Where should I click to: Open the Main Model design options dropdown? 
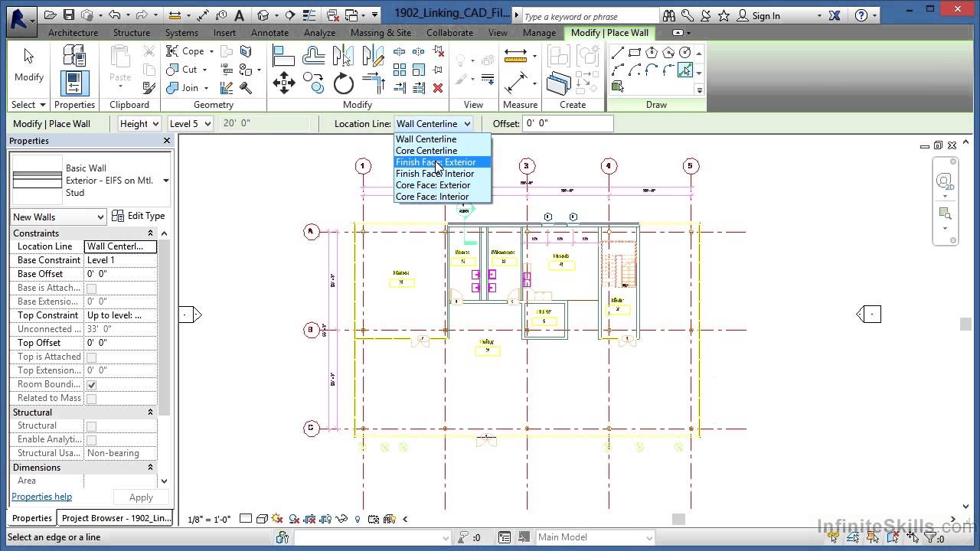(596, 537)
